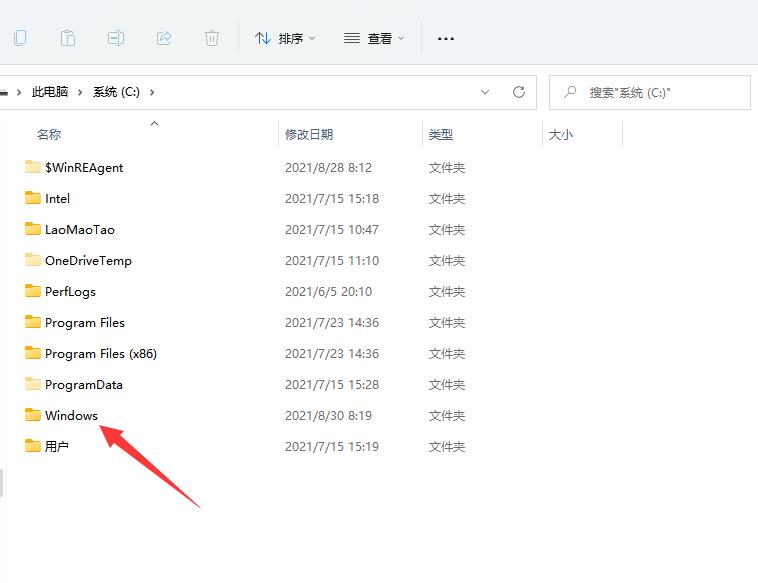Image resolution: width=758 pixels, height=583 pixels.
Task: Expand chevron before 此电脑 breadcrumb
Action: pyautogui.click(x=19, y=92)
